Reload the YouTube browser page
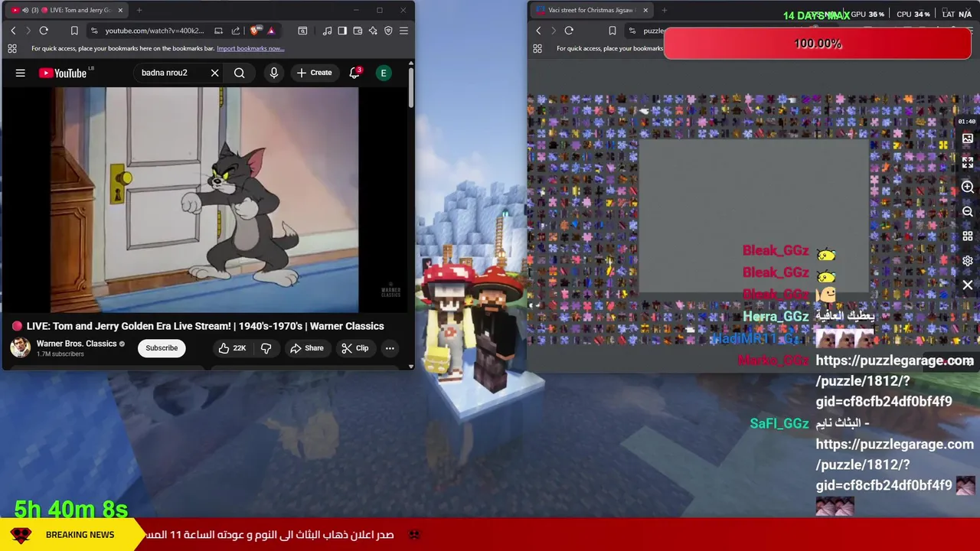The height and width of the screenshot is (551, 980). [44, 31]
